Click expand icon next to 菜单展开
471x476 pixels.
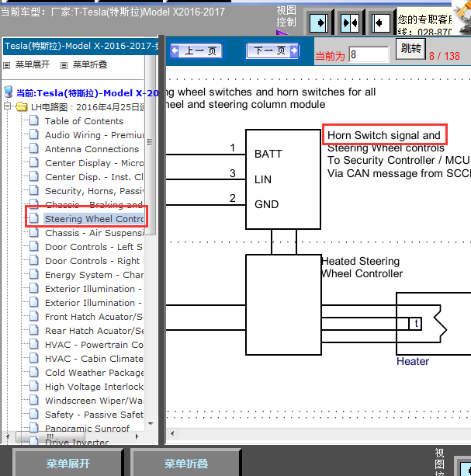[6, 65]
